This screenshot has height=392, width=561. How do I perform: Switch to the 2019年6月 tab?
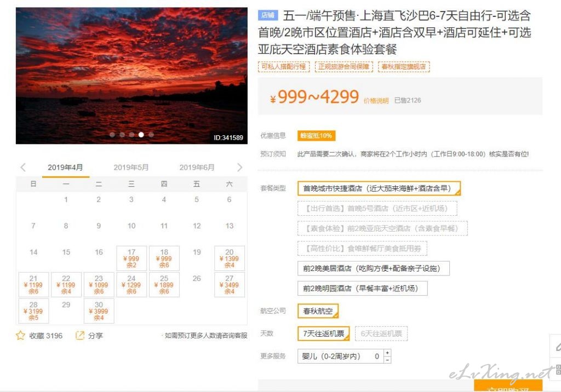[197, 168]
